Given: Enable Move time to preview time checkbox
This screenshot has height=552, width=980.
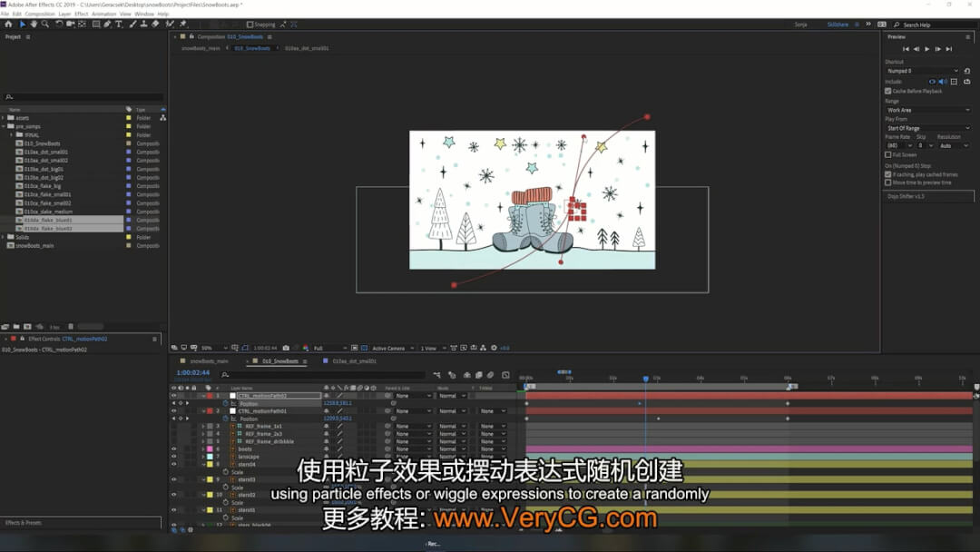Looking at the screenshot, I should coord(888,182).
